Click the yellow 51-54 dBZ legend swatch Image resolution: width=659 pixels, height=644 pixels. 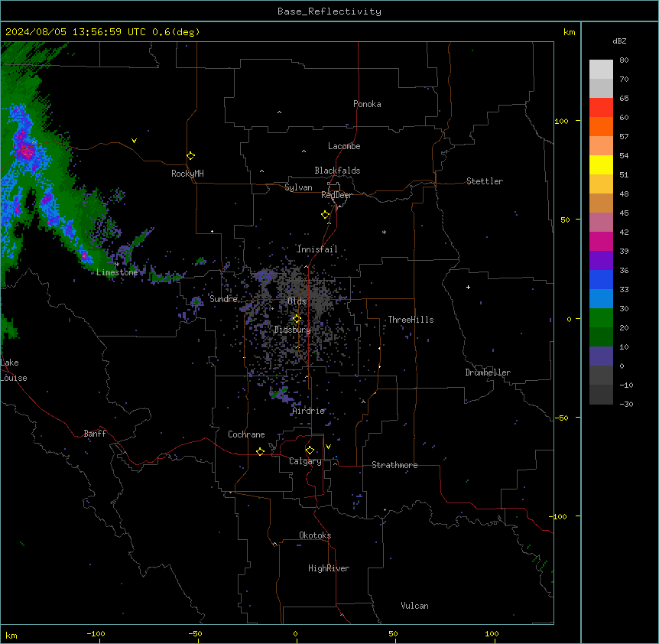[601, 164]
